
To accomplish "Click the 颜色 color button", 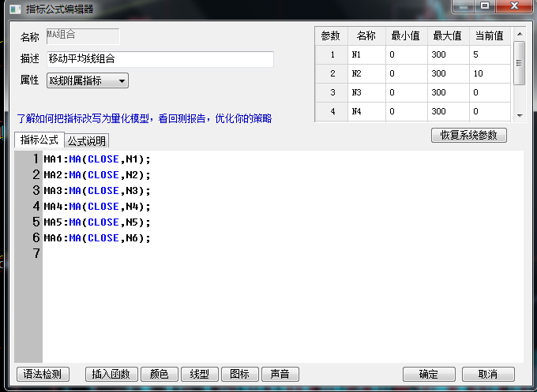I will coord(160,374).
